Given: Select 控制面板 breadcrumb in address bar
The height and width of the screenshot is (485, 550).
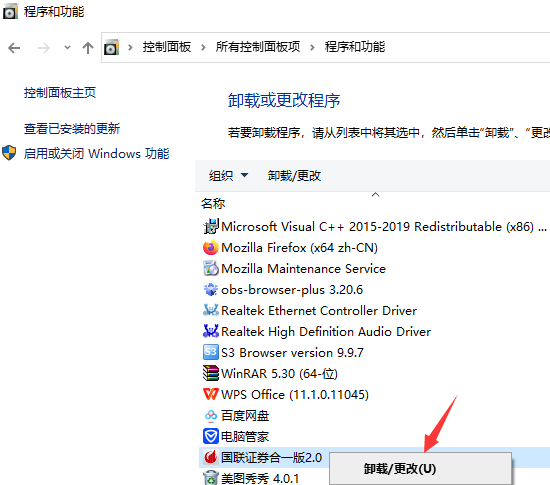Looking at the screenshot, I should coord(167,47).
